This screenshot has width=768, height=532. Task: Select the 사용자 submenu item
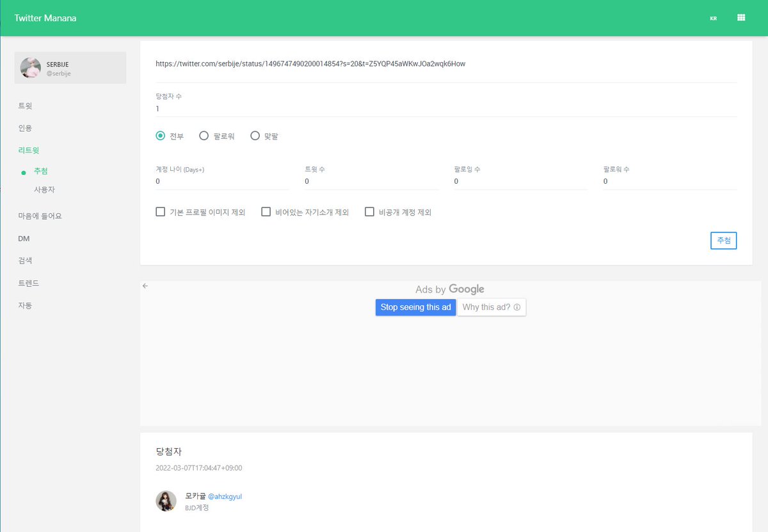[44, 190]
